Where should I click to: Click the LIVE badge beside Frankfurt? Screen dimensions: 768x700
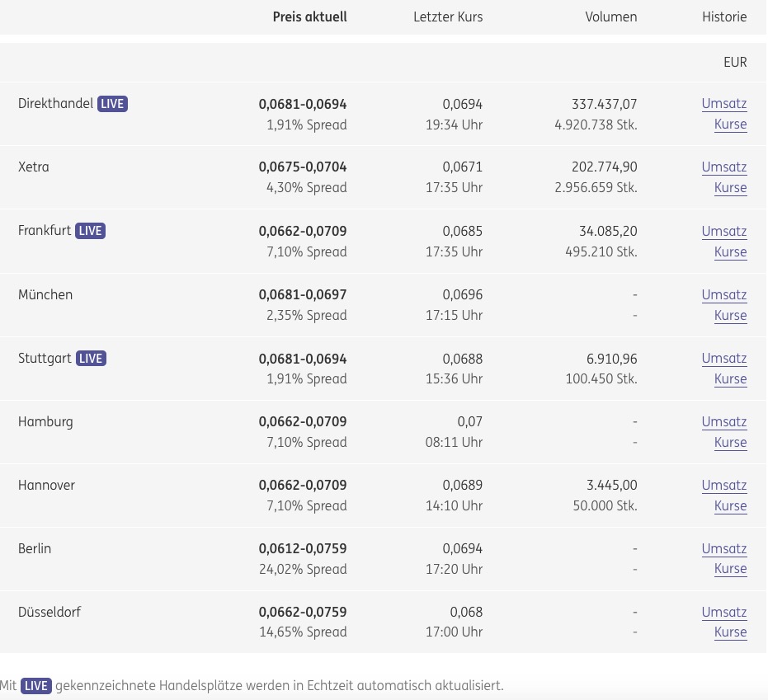tap(91, 231)
